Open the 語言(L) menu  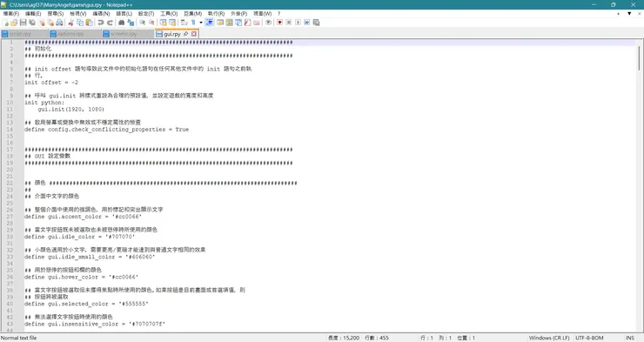[124, 14]
